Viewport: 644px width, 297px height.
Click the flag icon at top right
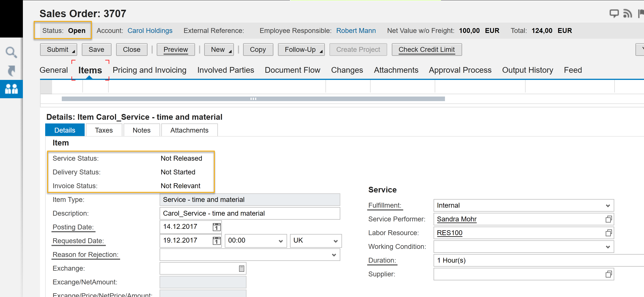point(641,13)
